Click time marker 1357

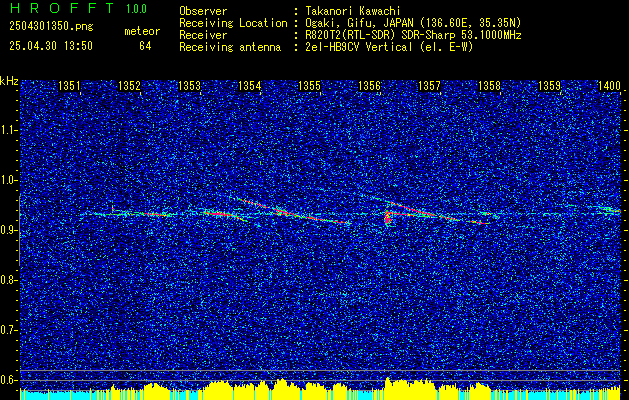pyautogui.click(x=430, y=85)
